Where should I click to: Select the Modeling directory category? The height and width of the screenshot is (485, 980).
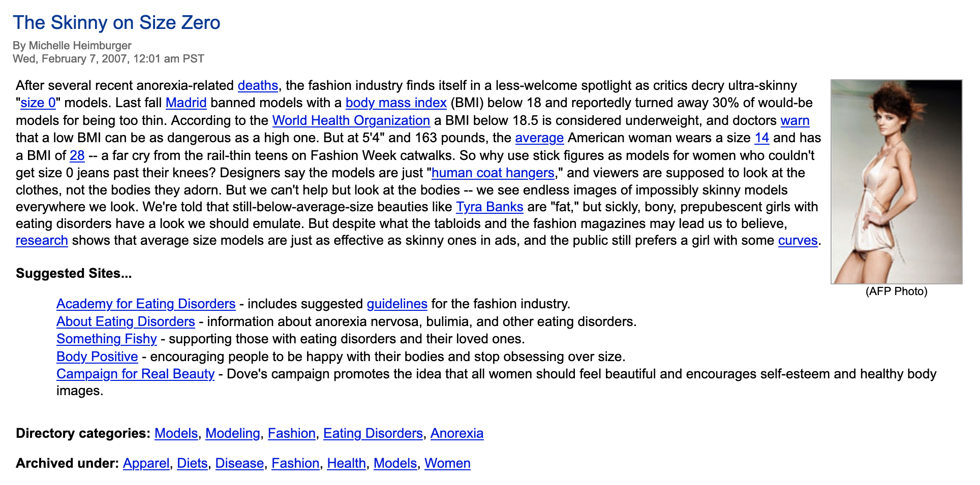point(232,433)
